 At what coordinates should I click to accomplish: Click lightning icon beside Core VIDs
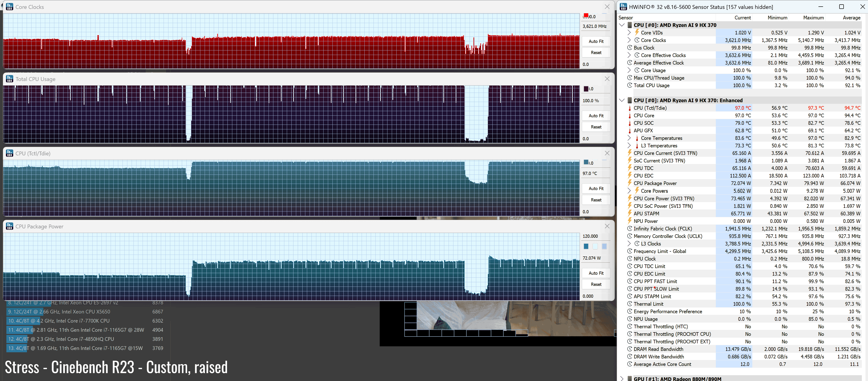point(637,32)
